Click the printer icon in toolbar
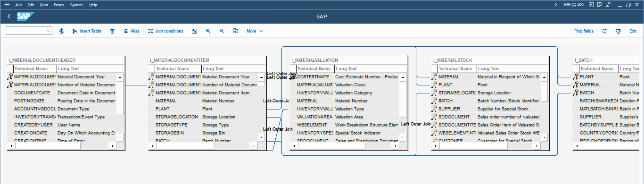 pyautogui.click(x=618, y=31)
